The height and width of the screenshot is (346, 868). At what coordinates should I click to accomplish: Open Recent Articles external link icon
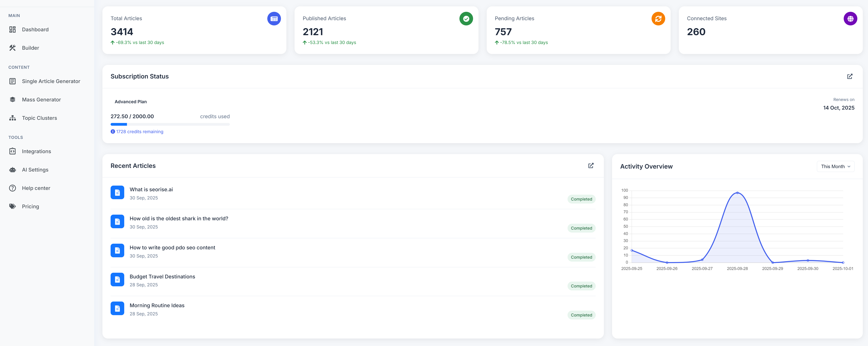tap(591, 166)
